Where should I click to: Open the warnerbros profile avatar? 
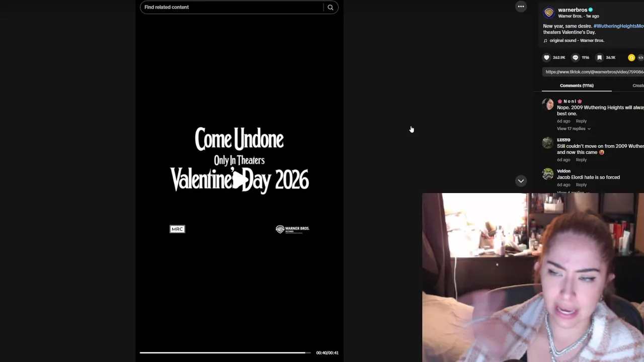tap(549, 12)
